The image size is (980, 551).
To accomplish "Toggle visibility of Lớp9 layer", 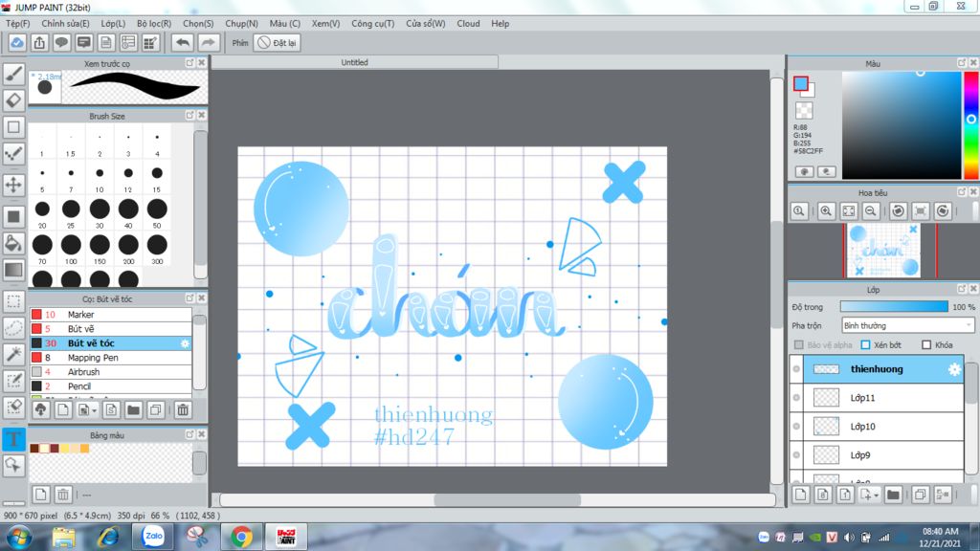I will [x=796, y=455].
